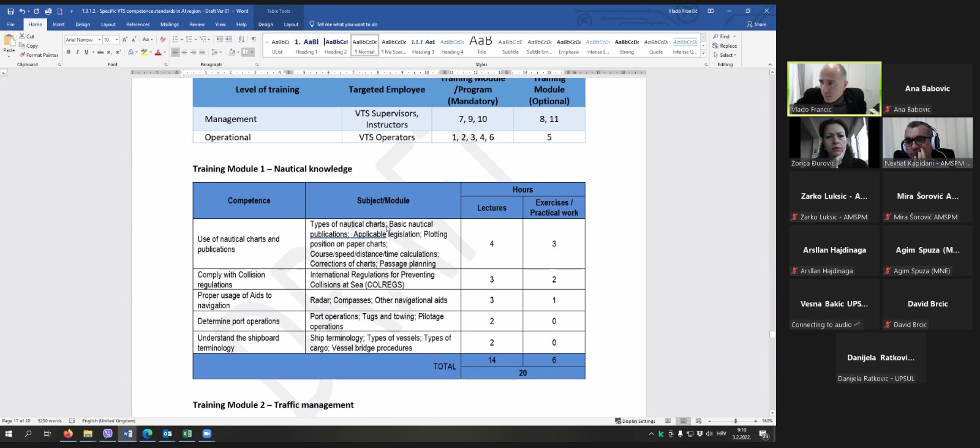The height and width of the screenshot is (448, 980).
Task: Expand the Styles gallery with the More arrow
Action: (703, 53)
